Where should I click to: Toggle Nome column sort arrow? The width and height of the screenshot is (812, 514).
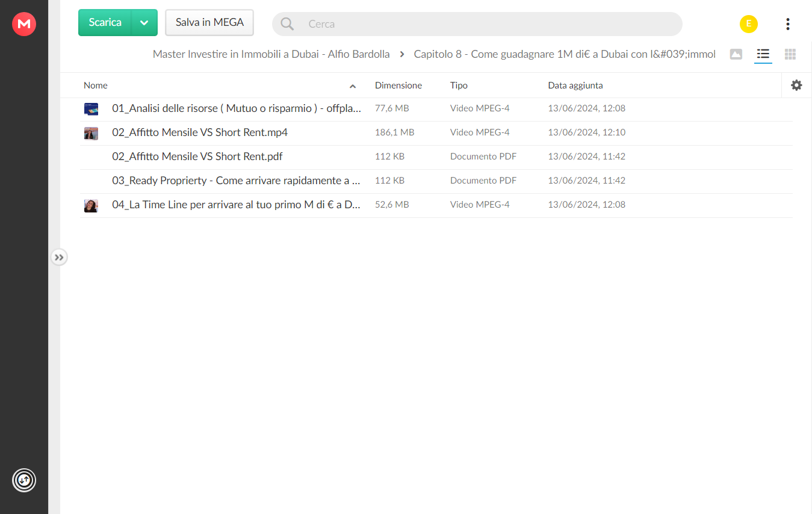(353, 86)
